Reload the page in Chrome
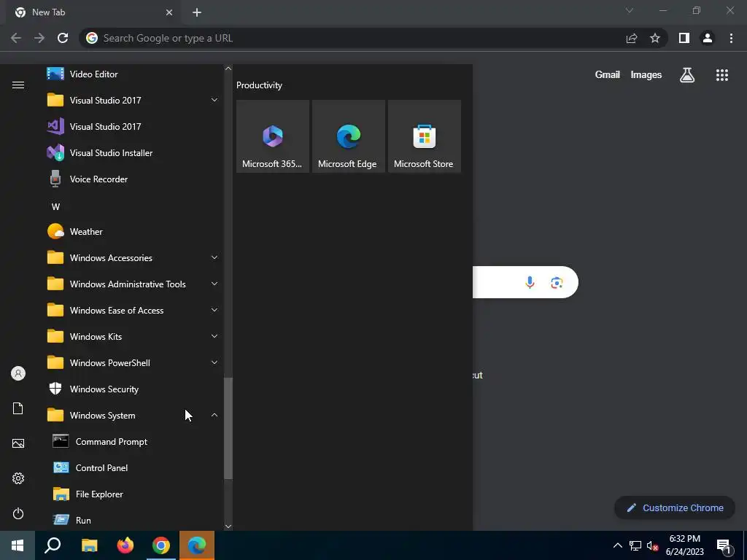The image size is (747, 560). (x=63, y=38)
